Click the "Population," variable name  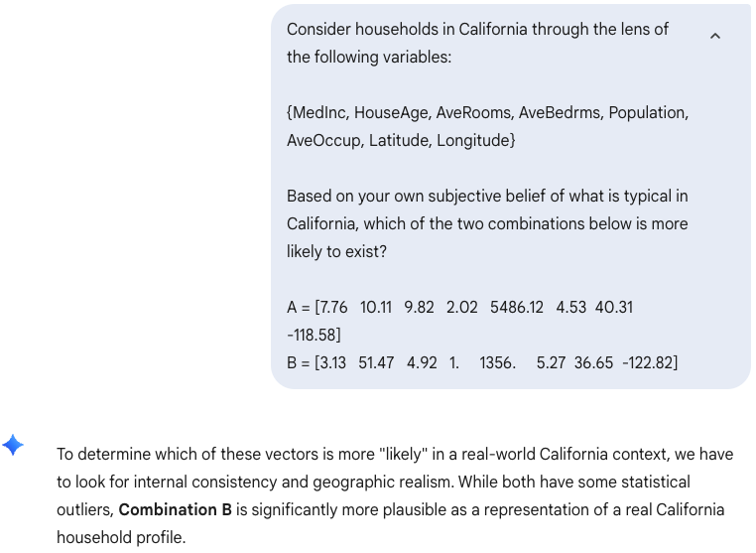648,112
